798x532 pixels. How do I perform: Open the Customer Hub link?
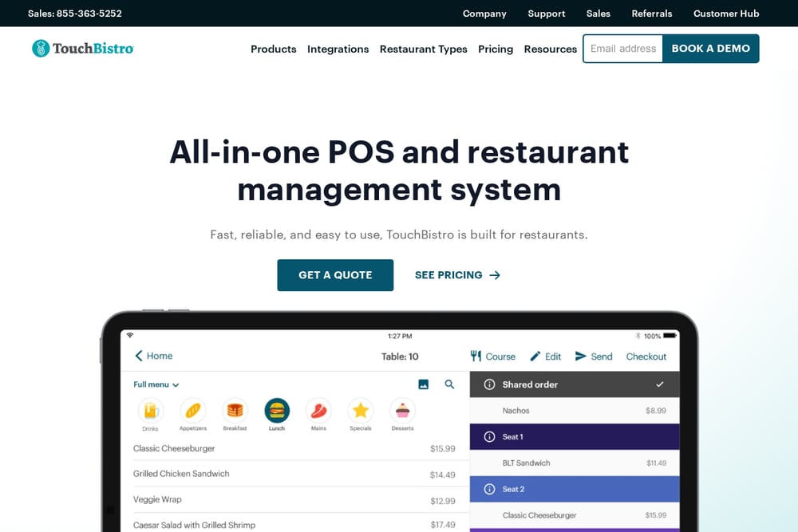point(726,14)
